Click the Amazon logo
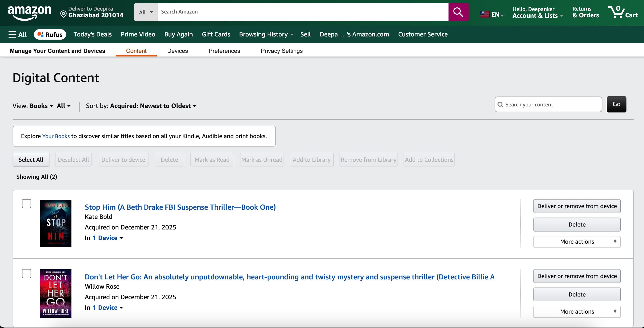The width and height of the screenshot is (644, 328). (29, 13)
